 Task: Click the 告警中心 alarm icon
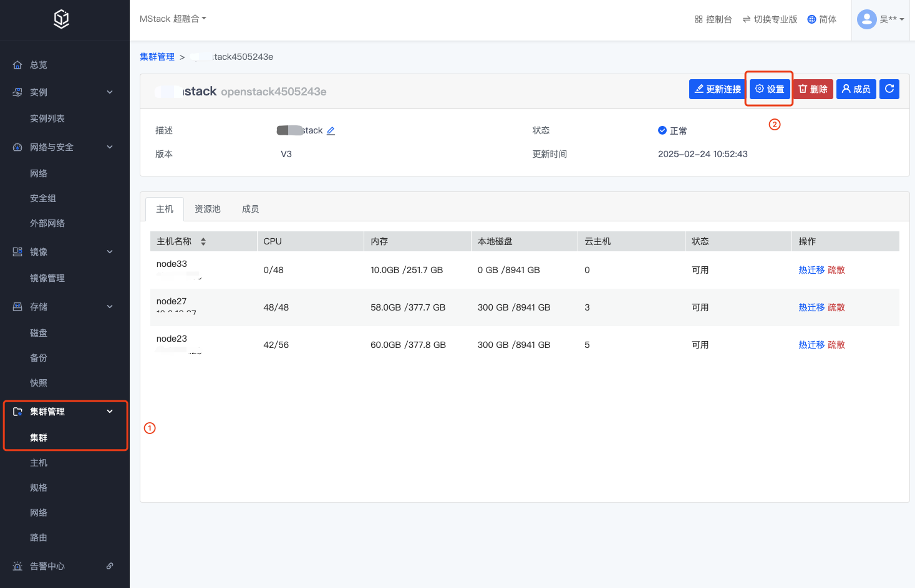coord(17,566)
